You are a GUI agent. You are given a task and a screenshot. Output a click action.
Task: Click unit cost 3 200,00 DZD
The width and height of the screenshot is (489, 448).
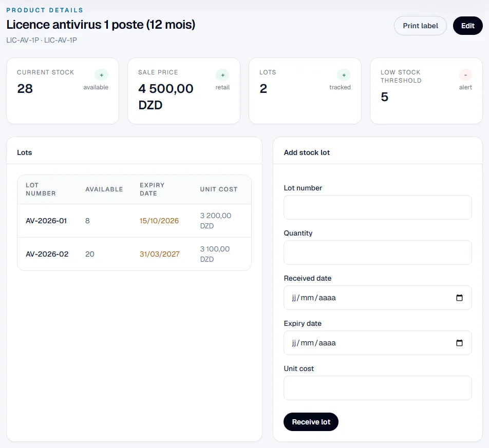[x=216, y=221]
